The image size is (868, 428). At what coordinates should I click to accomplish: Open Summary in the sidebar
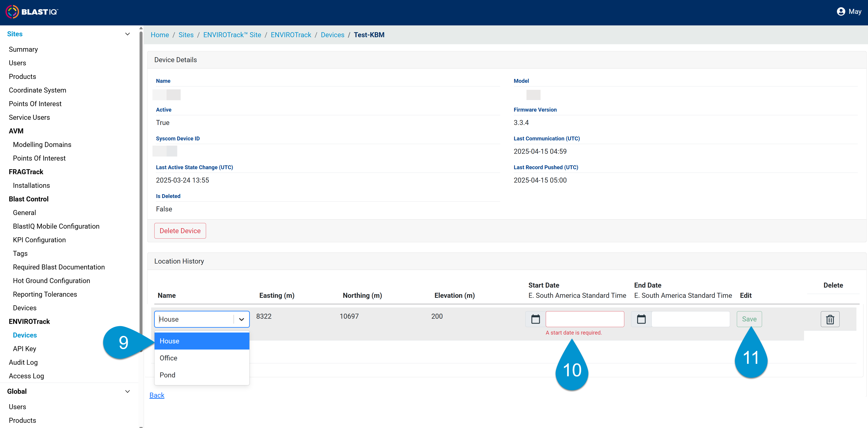pyautogui.click(x=23, y=49)
